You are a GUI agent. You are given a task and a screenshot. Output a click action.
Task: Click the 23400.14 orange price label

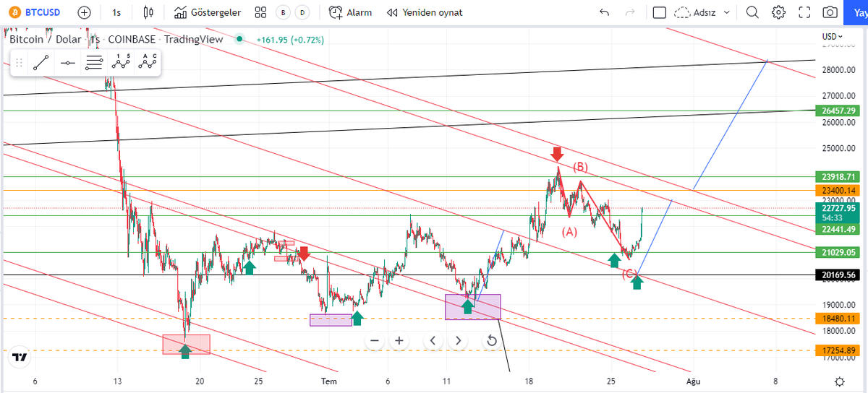(839, 190)
